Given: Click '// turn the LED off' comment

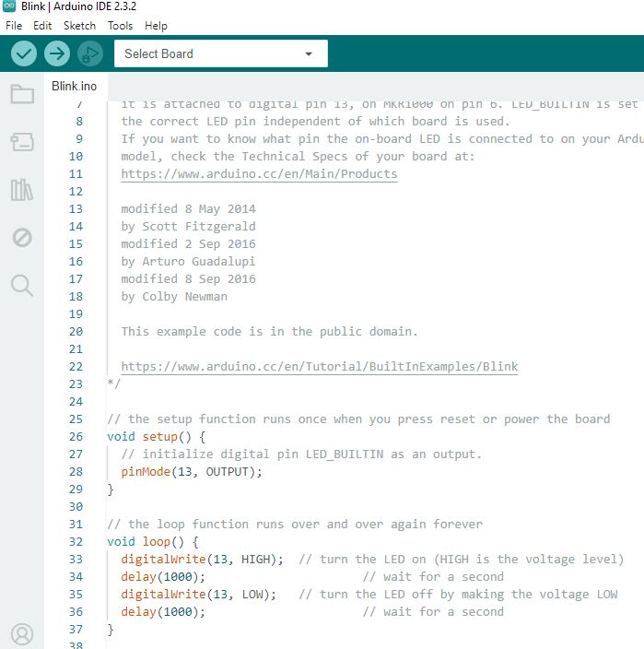Looking at the screenshot, I should click(458, 595).
